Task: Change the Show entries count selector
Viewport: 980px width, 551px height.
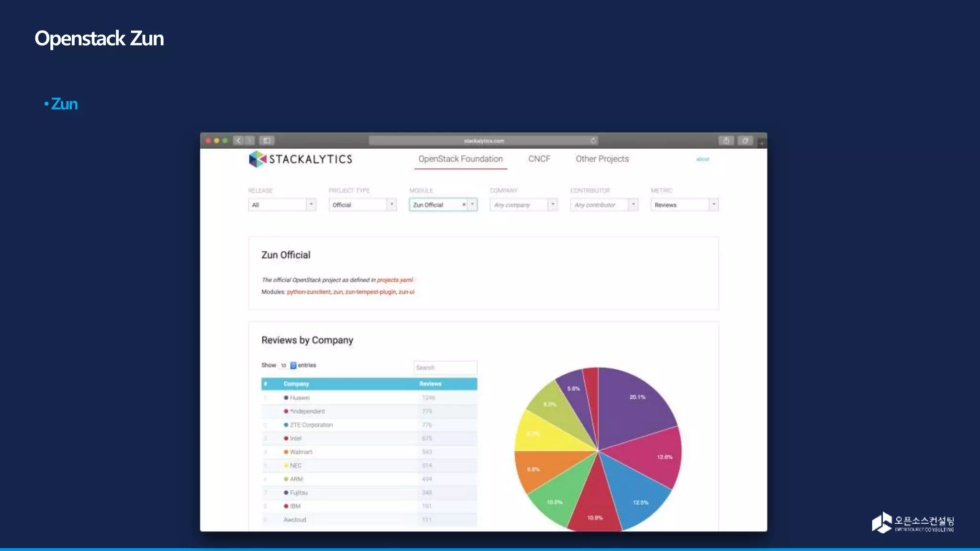Action: [x=288, y=365]
